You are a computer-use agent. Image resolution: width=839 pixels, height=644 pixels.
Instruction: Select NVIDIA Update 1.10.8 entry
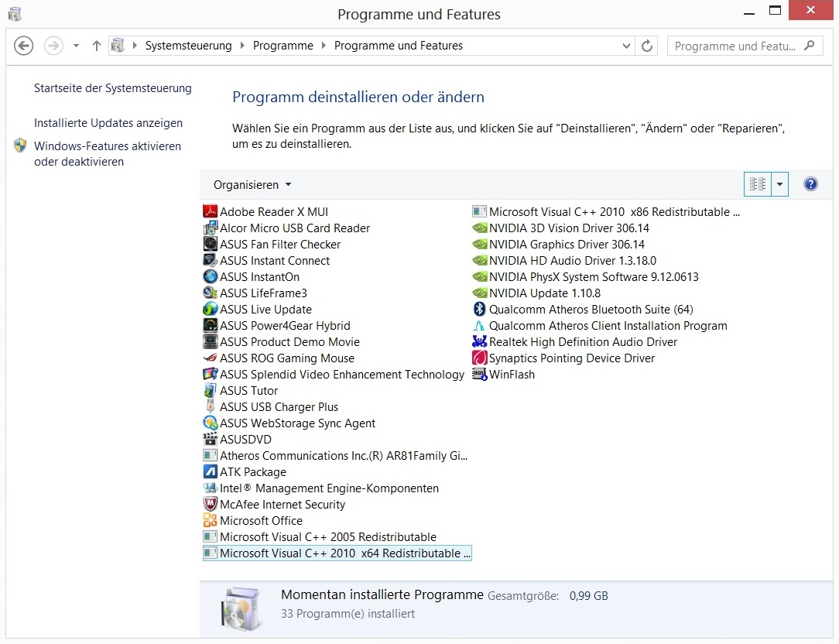(536, 293)
